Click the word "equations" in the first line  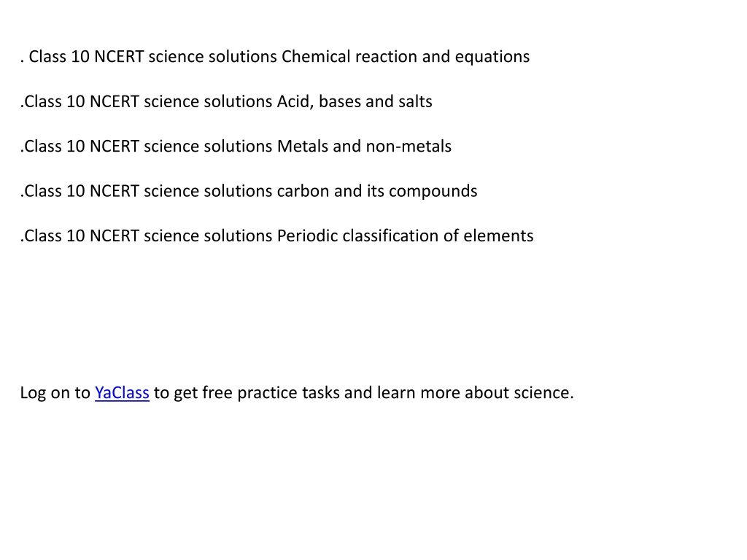click(492, 57)
